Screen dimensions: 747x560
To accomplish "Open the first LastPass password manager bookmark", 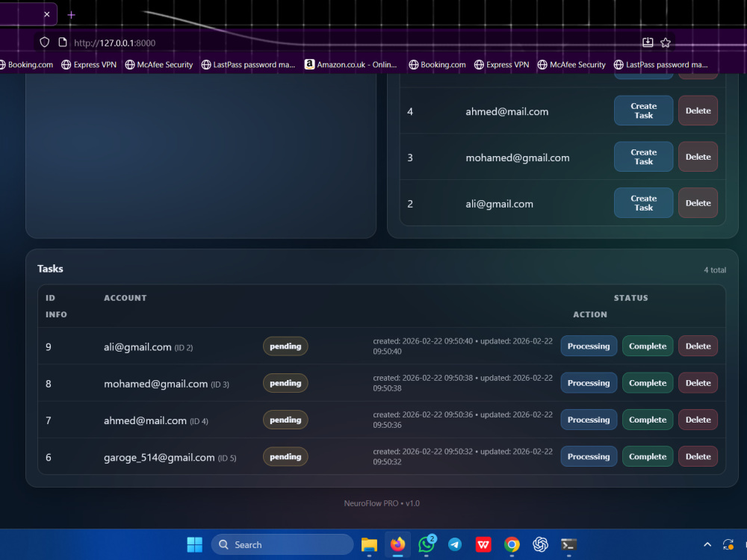I will click(x=248, y=64).
